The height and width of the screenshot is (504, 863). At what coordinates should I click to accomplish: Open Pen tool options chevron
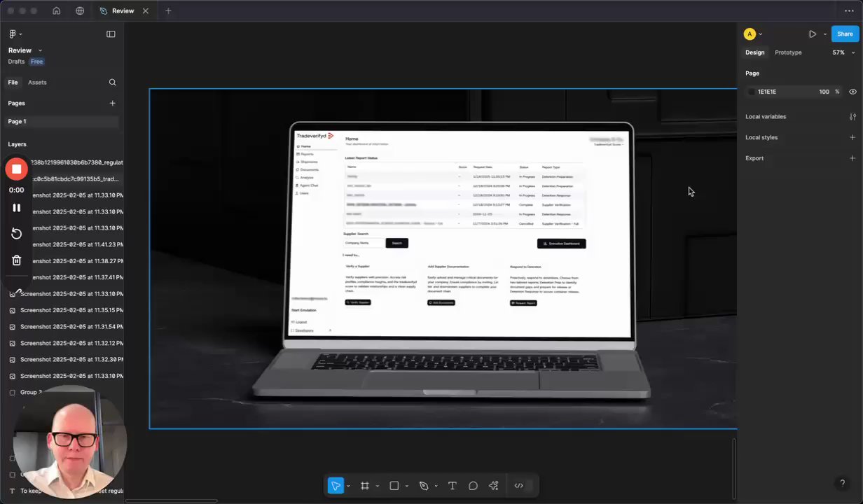(x=436, y=486)
